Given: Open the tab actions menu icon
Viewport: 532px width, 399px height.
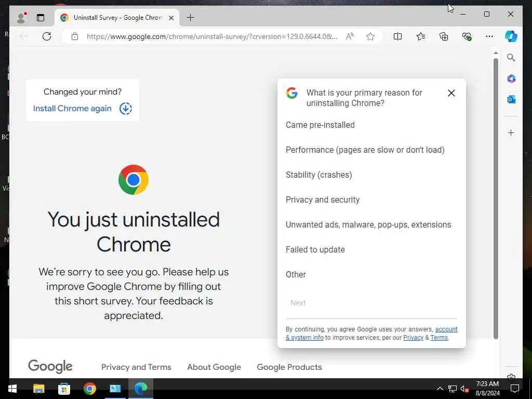Looking at the screenshot, I should [41, 18].
